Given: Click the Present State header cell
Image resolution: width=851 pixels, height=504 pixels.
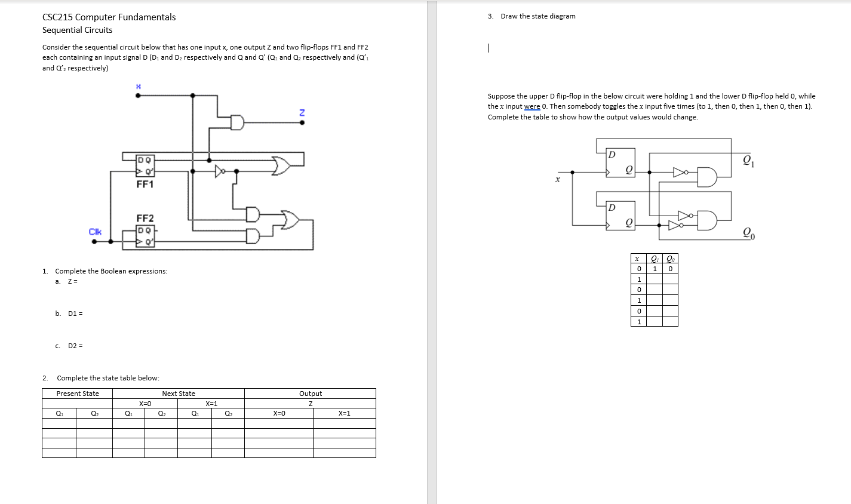Looking at the screenshot, I should point(76,394).
